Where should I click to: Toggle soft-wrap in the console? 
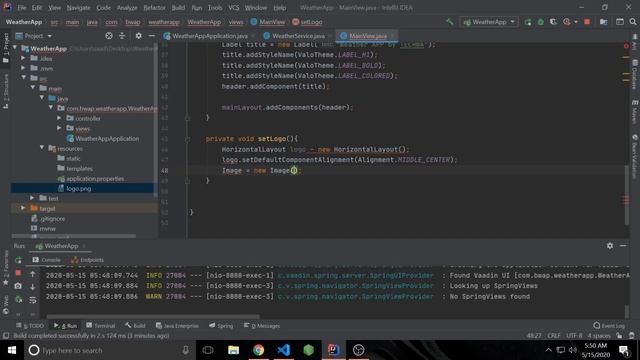(33, 300)
